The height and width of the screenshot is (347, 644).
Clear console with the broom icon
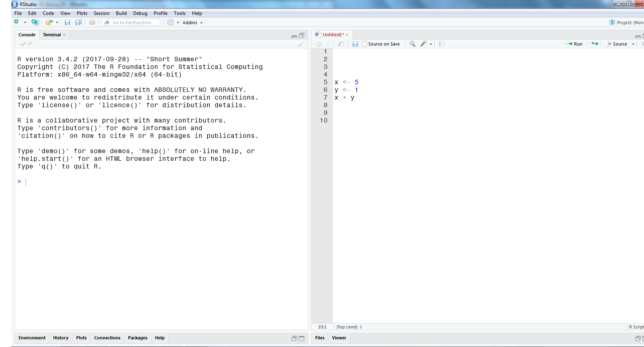pos(301,44)
